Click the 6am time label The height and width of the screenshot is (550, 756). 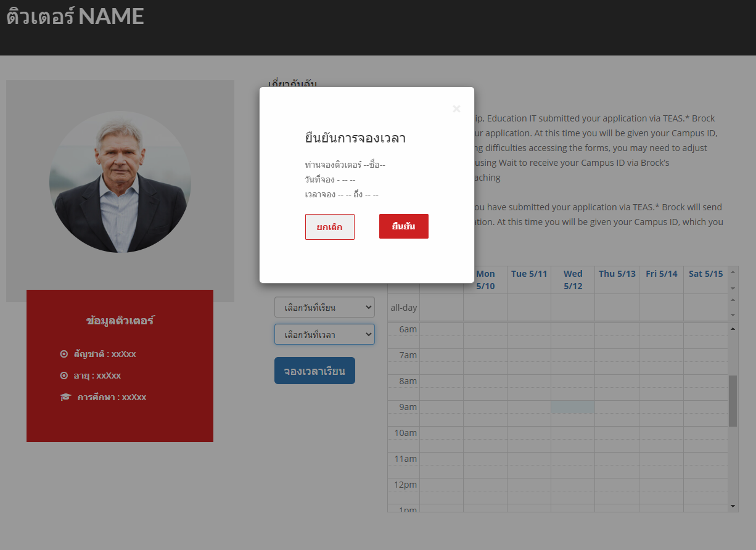408,329
